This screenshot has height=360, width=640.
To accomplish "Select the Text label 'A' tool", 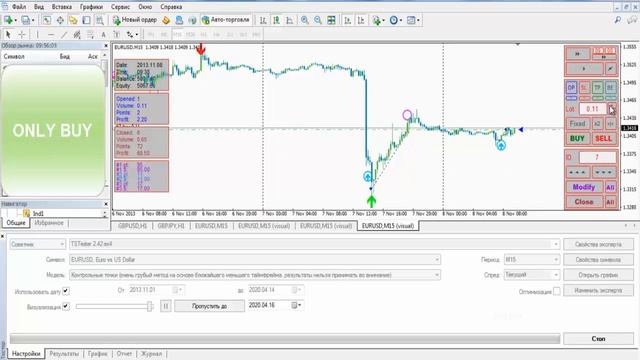I will 103,35.
